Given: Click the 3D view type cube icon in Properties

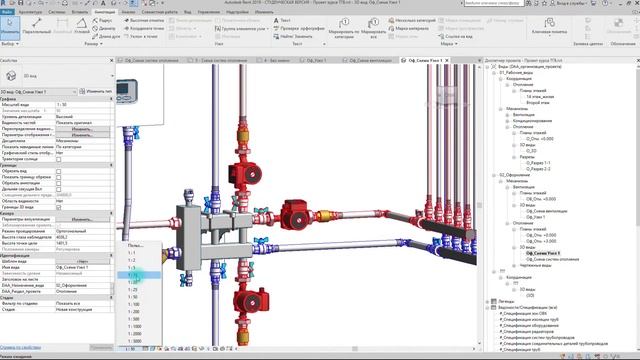Looking at the screenshot, I should [11, 76].
